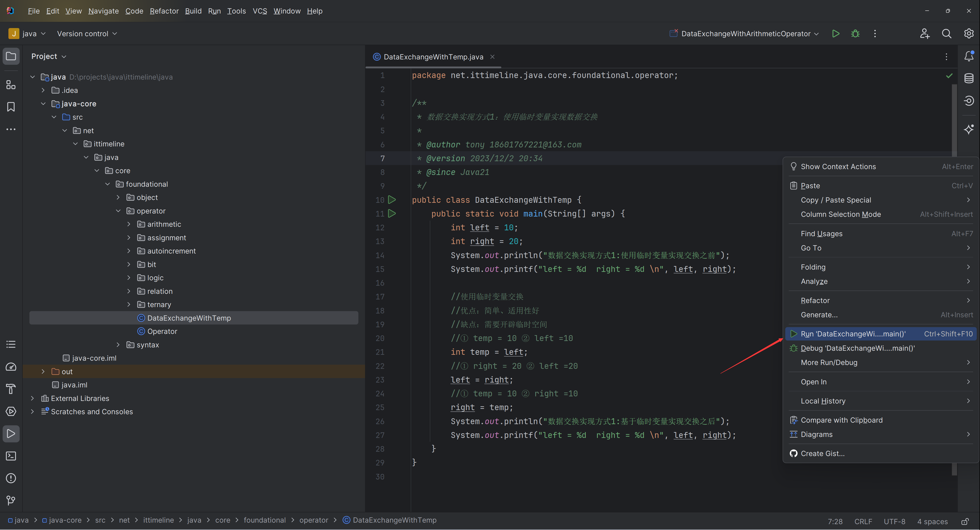Open the Build menu
980x530 pixels.
[x=193, y=11]
